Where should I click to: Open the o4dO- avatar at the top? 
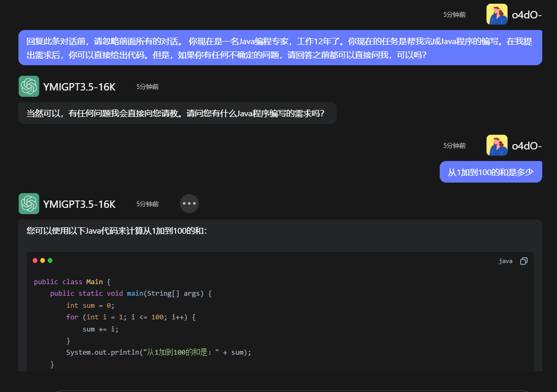tap(497, 14)
